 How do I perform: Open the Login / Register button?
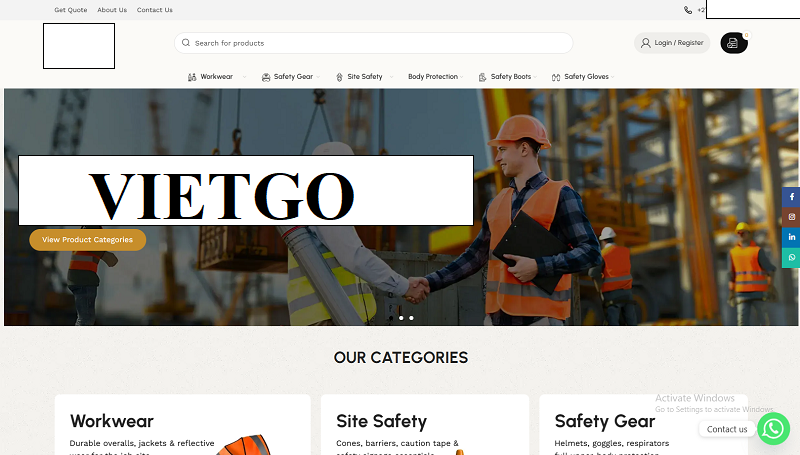point(672,43)
